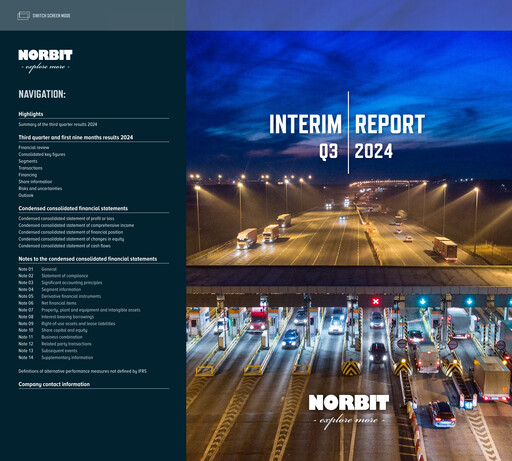
Task: Open Risks and uncertainties
Action: 40,188
